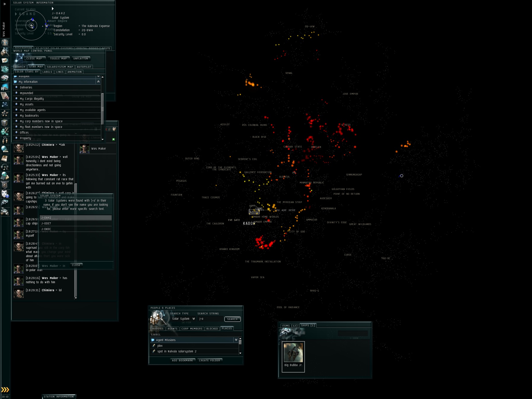
Task: Select My fleet members now in space option
Action: point(57,127)
